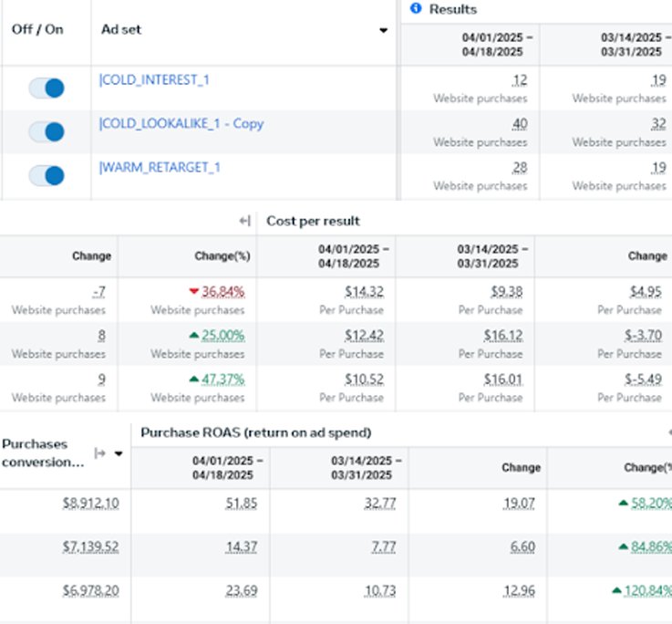Switch off the WARM_RETARGET_1 toggle

pos(47,175)
